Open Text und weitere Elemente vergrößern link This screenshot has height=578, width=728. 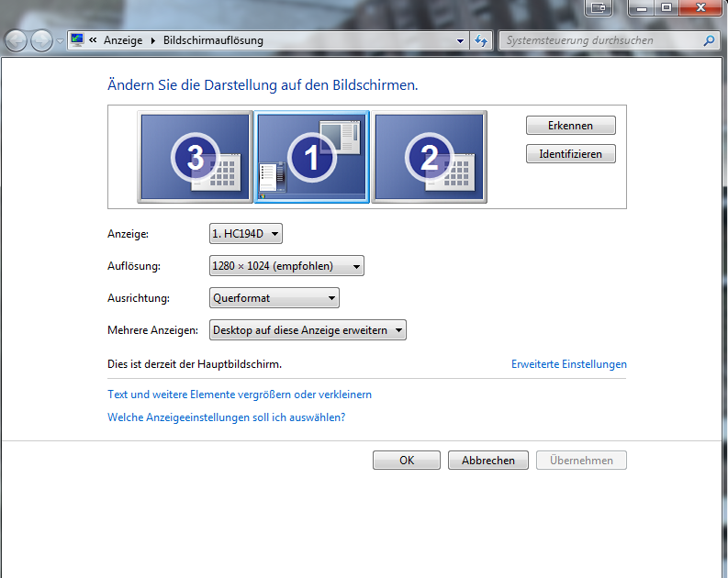click(240, 395)
